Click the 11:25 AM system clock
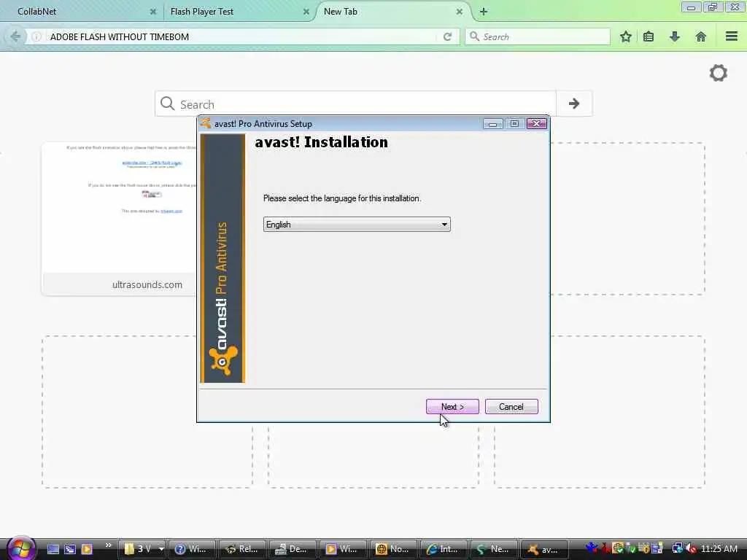747x560 pixels. pyautogui.click(x=719, y=549)
